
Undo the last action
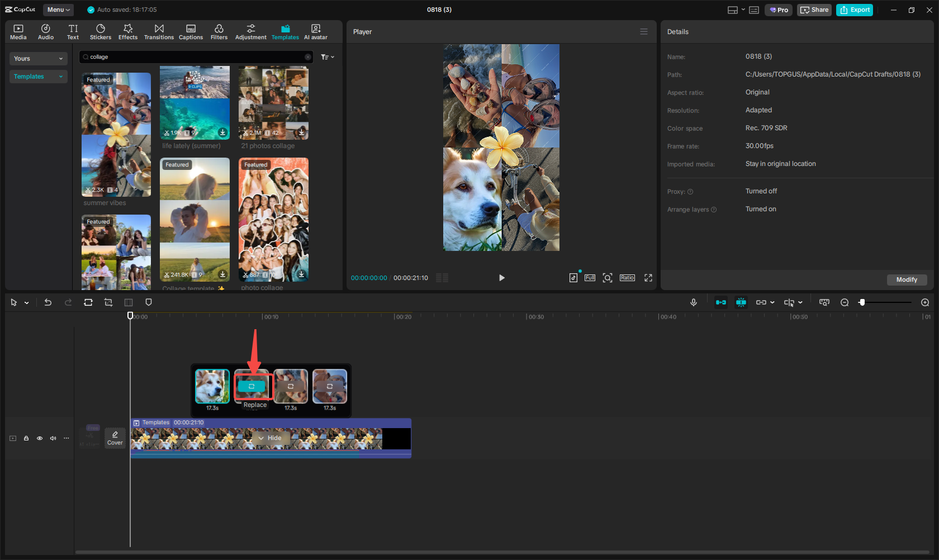(48, 302)
